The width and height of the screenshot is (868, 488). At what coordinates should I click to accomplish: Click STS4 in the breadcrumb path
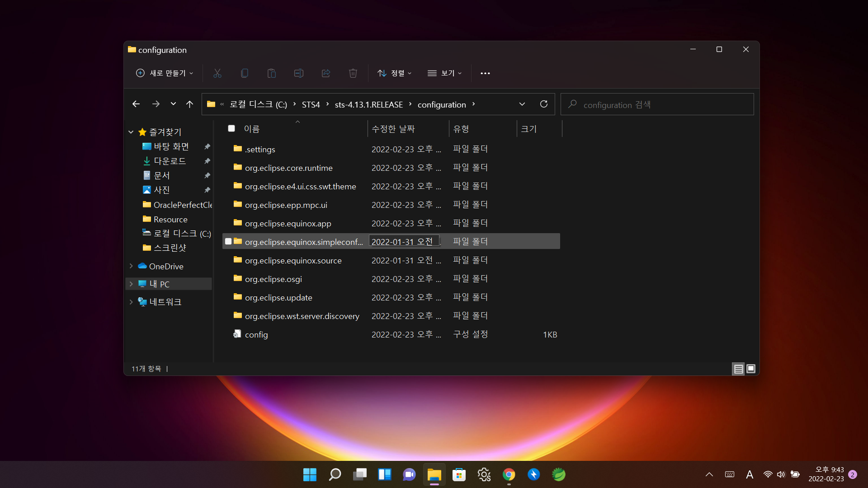pyautogui.click(x=311, y=105)
